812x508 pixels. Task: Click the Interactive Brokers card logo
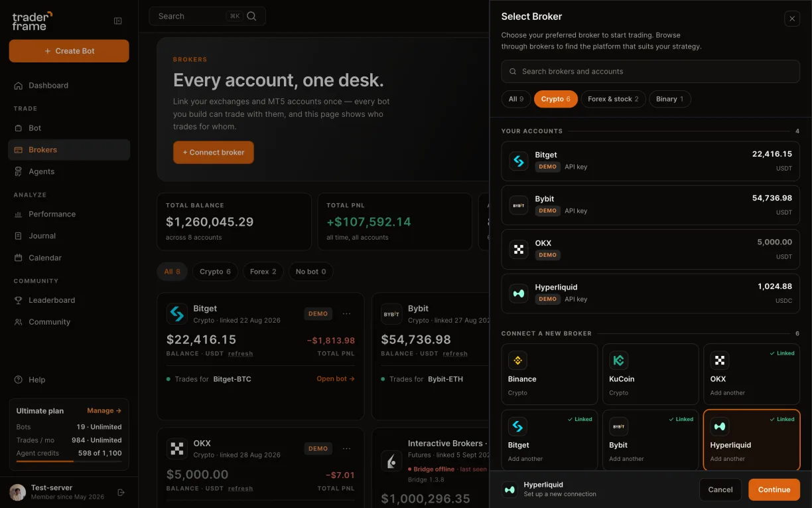[391, 460]
